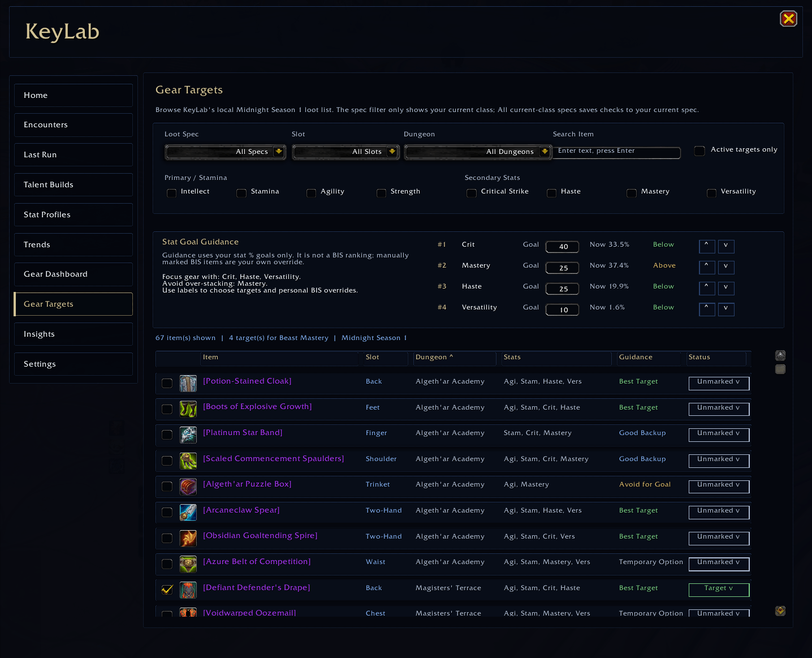Sort the list by Dungeon column header
This screenshot has width=812, height=658.
pyautogui.click(x=454, y=358)
